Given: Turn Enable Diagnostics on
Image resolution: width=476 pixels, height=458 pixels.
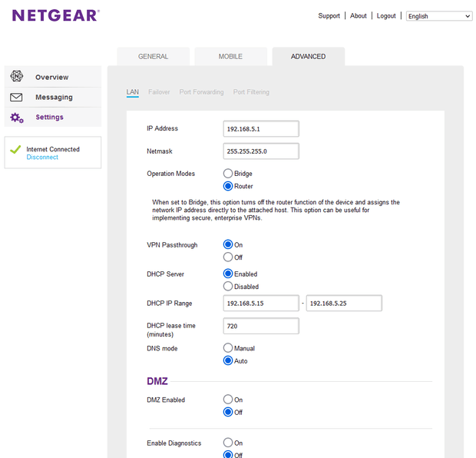Looking at the screenshot, I should [228, 443].
